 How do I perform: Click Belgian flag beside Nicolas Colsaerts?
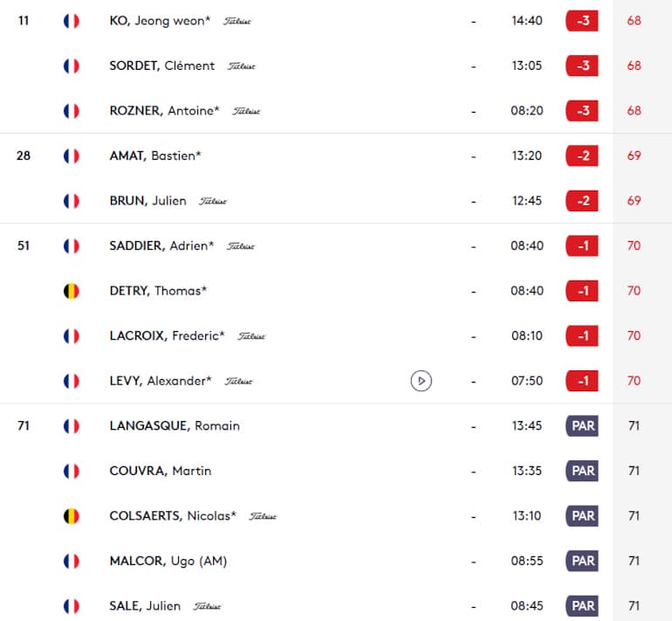point(72,516)
